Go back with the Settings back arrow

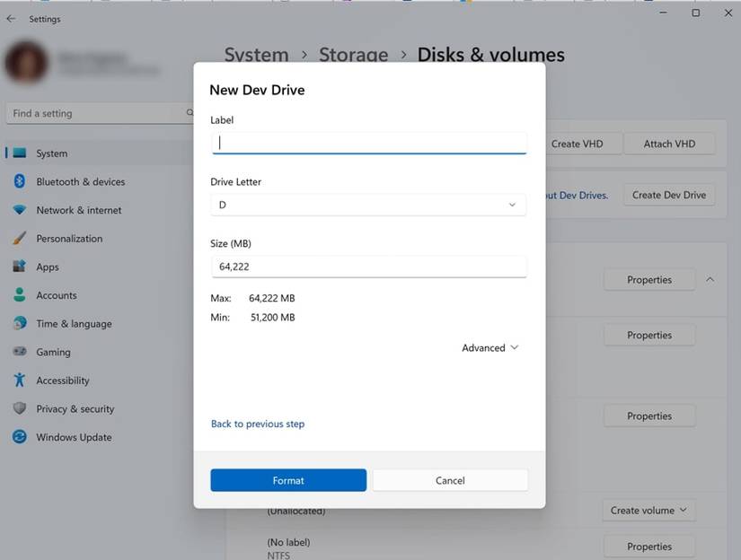[x=11, y=19]
